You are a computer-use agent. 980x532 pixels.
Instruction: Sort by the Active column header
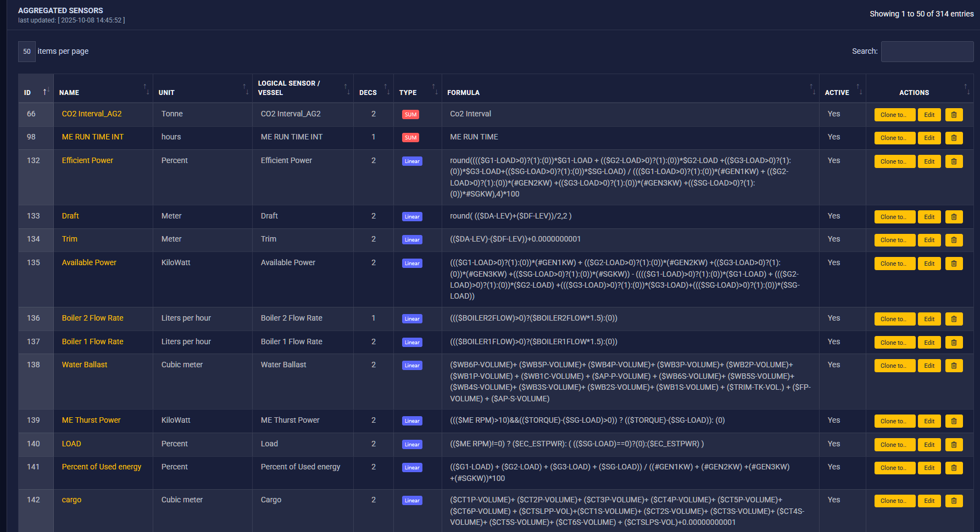[x=837, y=93]
